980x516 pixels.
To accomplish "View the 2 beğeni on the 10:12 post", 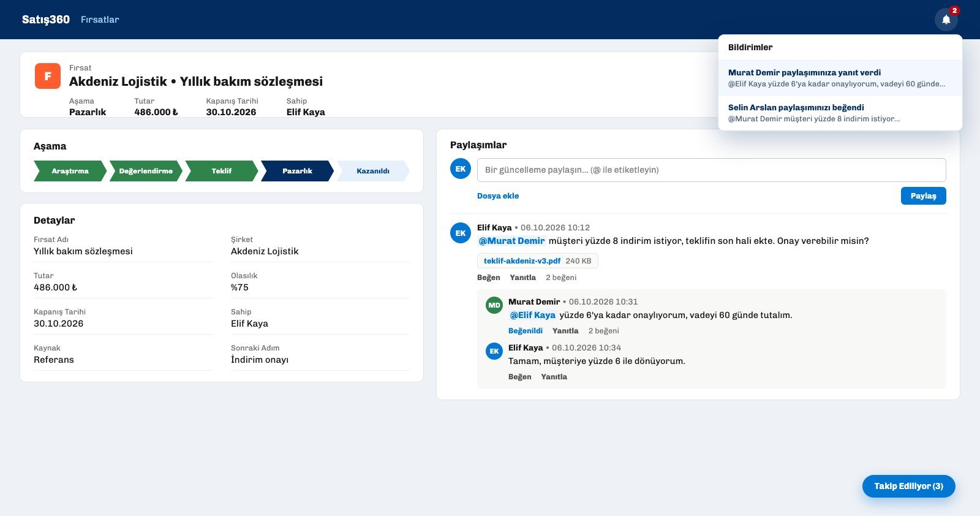I will pos(561,278).
